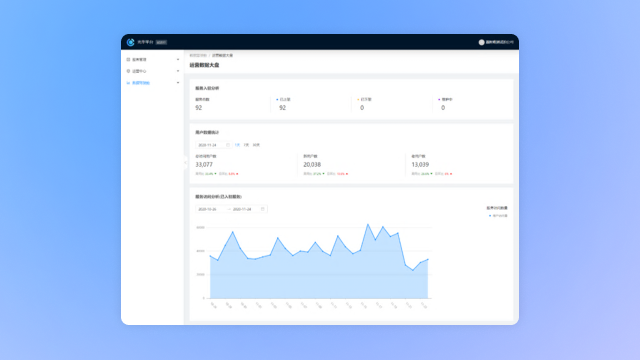Click the 用户数据统计 card heading

point(207,133)
